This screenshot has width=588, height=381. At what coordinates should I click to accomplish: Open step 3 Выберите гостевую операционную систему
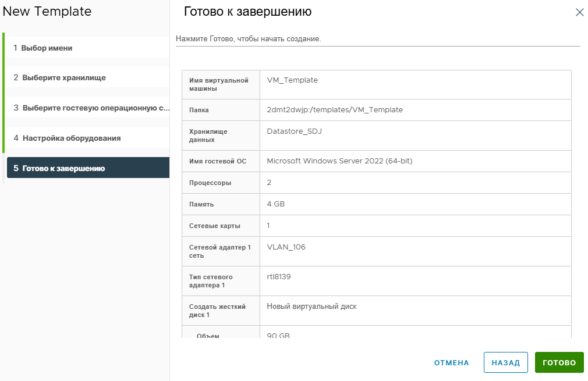click(88, 108)
